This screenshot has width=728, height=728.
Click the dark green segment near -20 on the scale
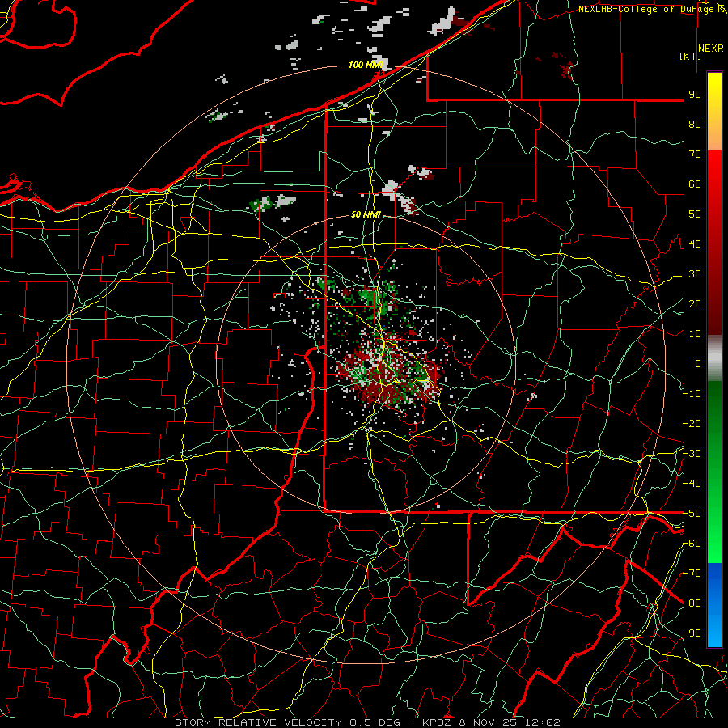[x=714, y=420]
